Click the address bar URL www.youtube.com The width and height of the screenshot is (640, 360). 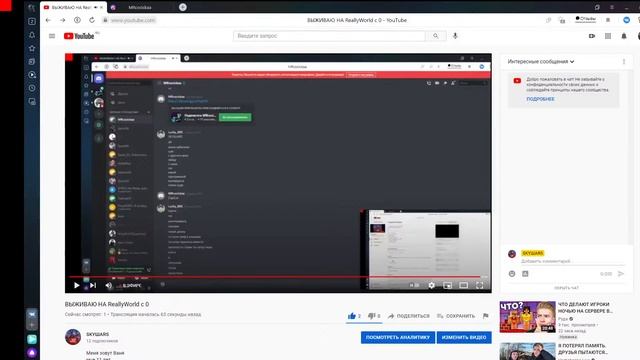pyautogui.click(x=133, y=20)
